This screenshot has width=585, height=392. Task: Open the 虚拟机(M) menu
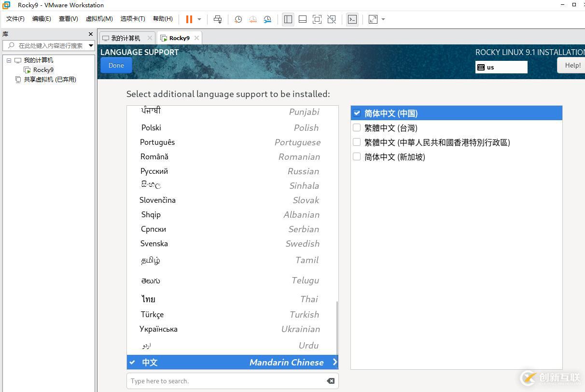[x=99, y=19]
